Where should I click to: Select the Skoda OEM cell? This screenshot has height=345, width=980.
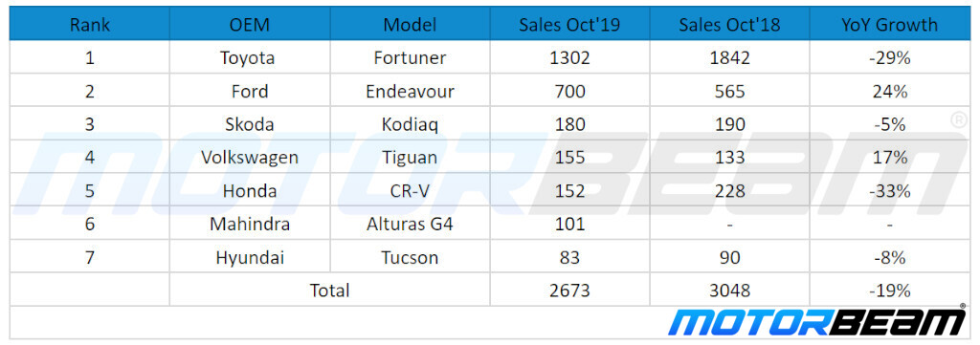(250, 124)
